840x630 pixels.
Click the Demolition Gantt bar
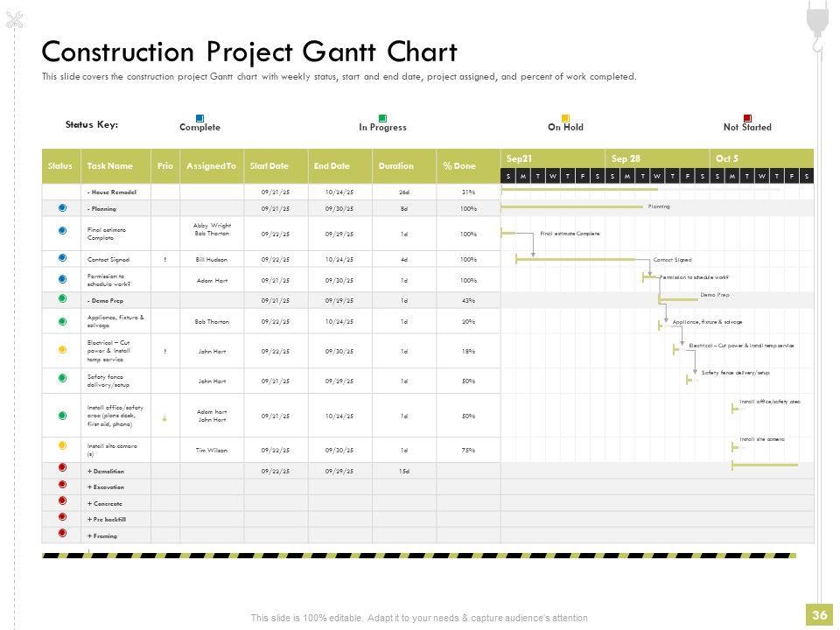[x=765, y=465]
